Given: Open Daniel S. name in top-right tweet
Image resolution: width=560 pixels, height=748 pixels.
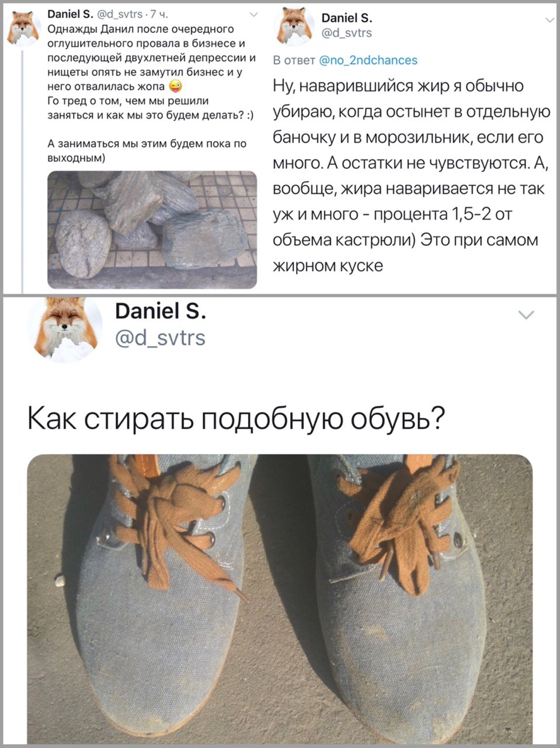Looking at the screenshot, I should coord(347,18).
